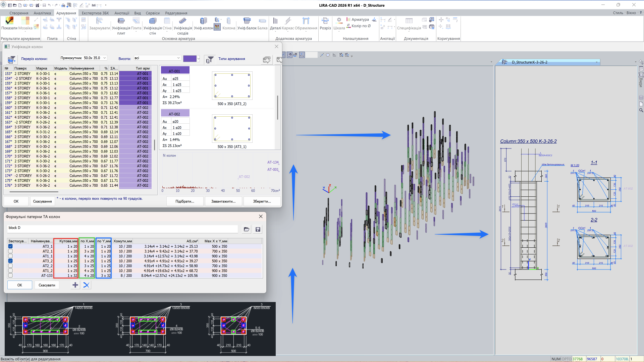Expand the purple color dropdown arrow
The image size is (644, 362).
click(199, 59)
